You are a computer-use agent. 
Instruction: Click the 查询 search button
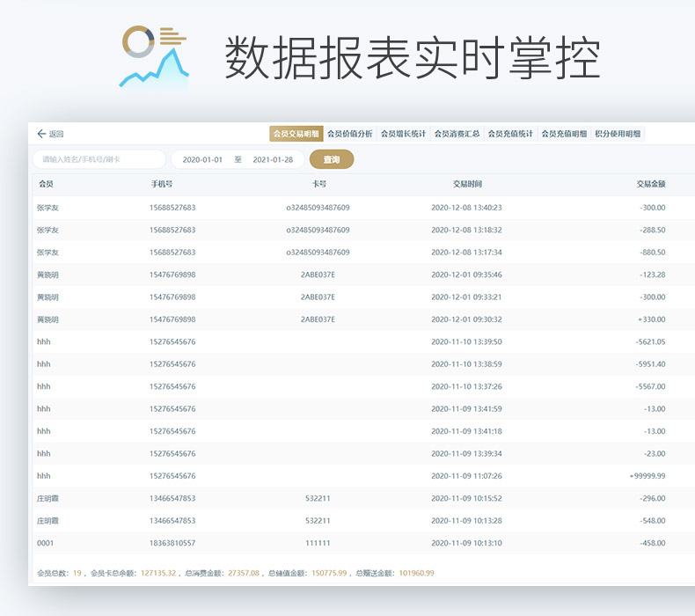tap(332, 159)
